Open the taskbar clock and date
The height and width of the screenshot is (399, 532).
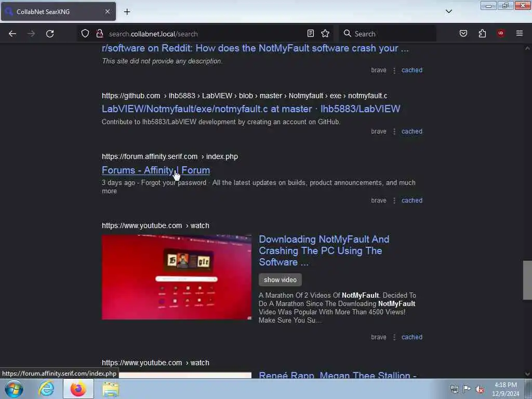(x=506, y=389)
